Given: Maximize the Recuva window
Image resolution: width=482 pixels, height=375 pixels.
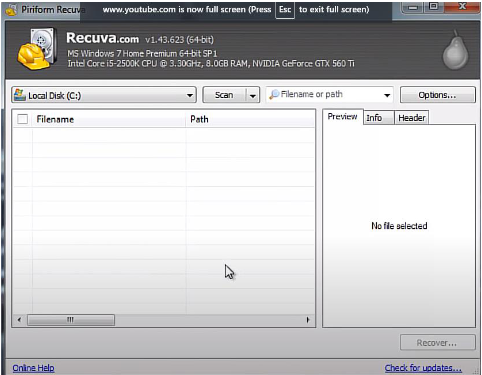Looking at the screenshot, I should click(434, 7).
